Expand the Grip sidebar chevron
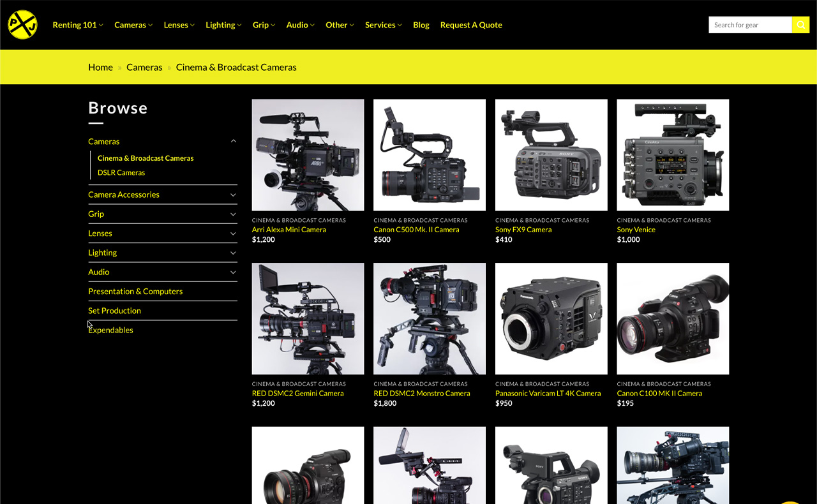Image resolution: width=817 pixels, height=504 pixels. point(233,214)
